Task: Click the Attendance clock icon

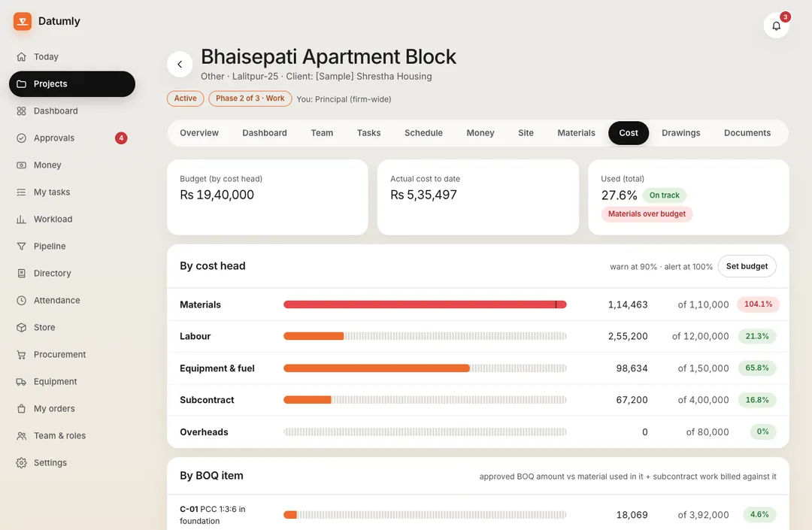Action: coord(21,300)
